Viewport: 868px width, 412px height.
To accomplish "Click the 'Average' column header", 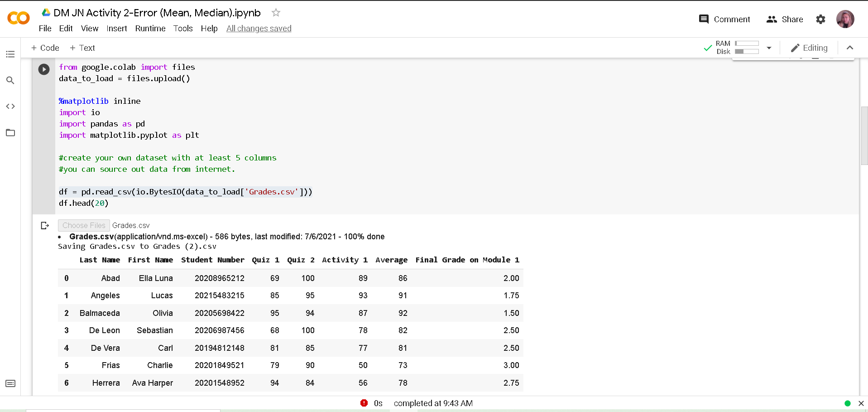I will [391, 260].
